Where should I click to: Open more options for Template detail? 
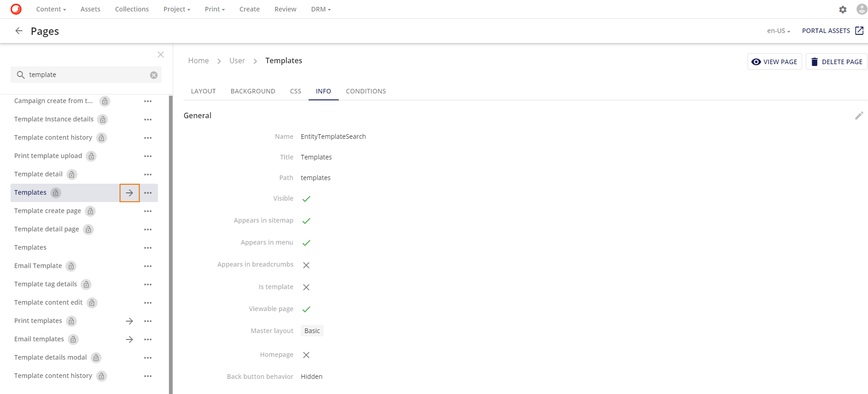(148, 175)
